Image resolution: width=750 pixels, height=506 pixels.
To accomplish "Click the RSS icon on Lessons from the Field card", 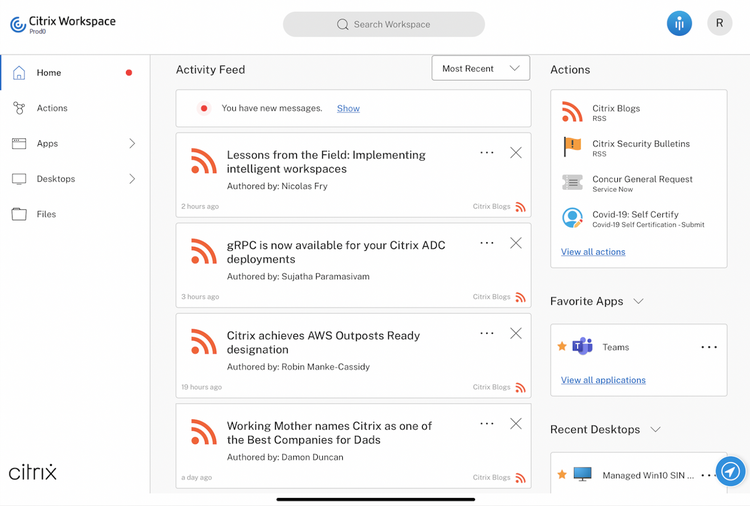I will 204,161.
